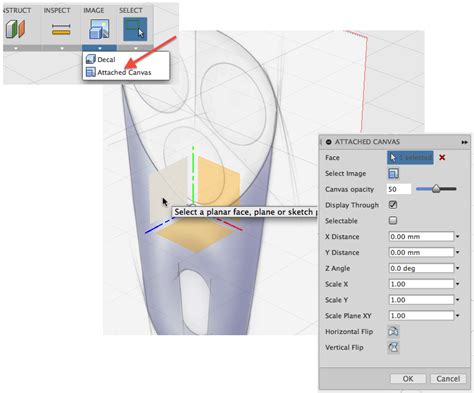Click the Canvas opacity value field
This screenshot has width=474, height=393.
pyautogui.click(x=399, y=189)
